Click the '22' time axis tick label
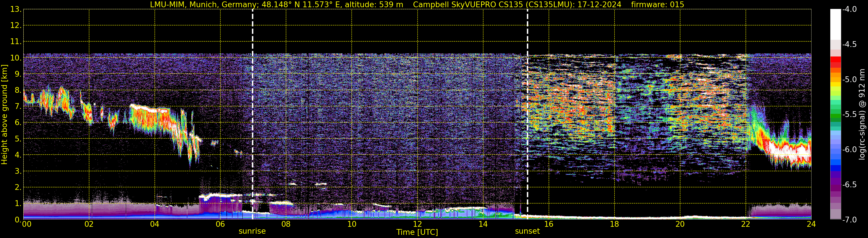The image size is (868, 238). point(746,224)
